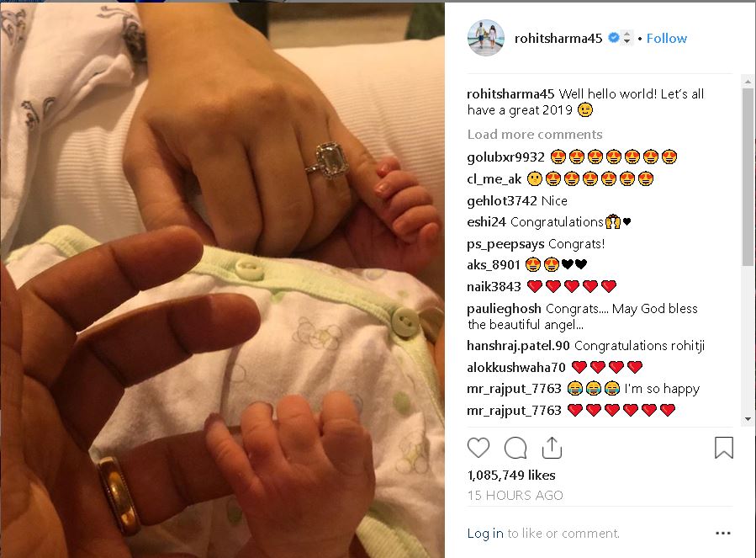This screenshot has height=558, width=756.
Task: Click the baby hands photo
Action: tap(222, 280)
